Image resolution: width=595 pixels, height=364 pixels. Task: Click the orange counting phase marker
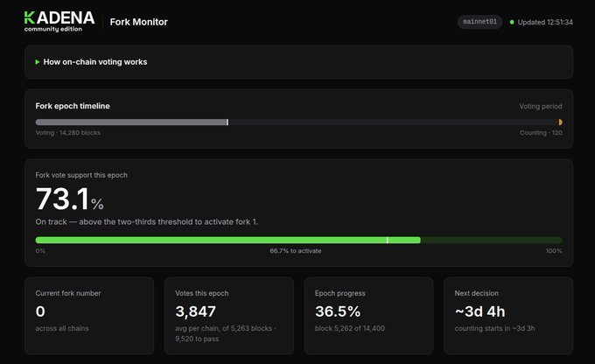click(561, 122)
